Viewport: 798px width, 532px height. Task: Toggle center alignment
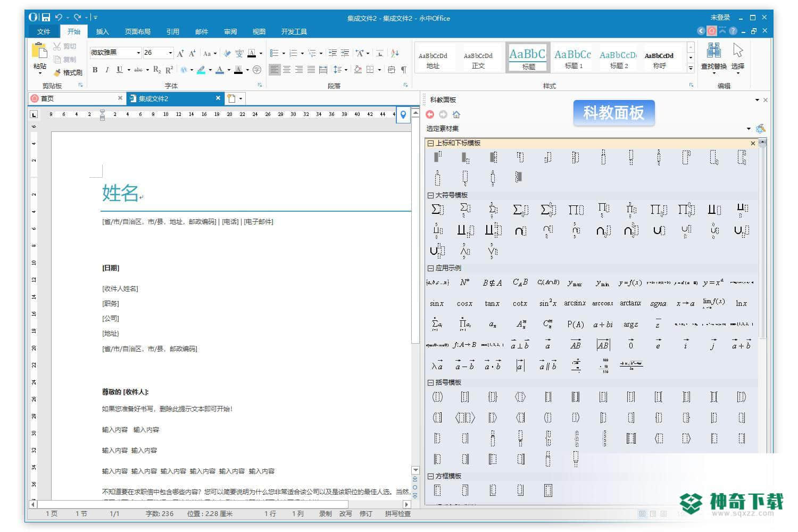286,70
